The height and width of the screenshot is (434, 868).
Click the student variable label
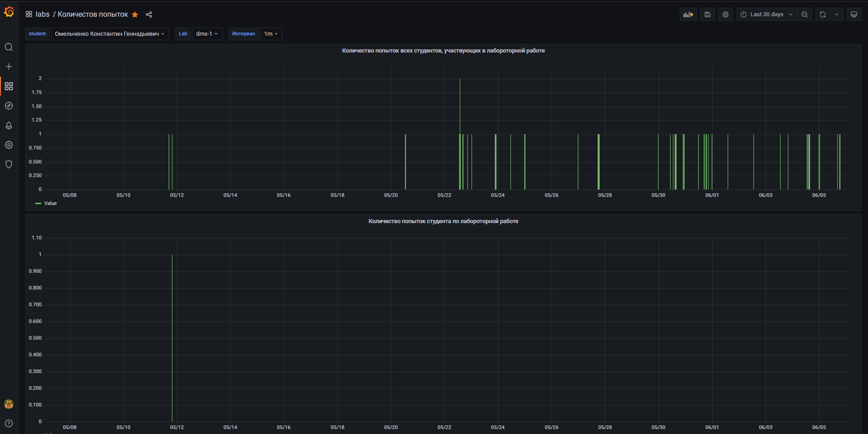[x=37, y=34]
